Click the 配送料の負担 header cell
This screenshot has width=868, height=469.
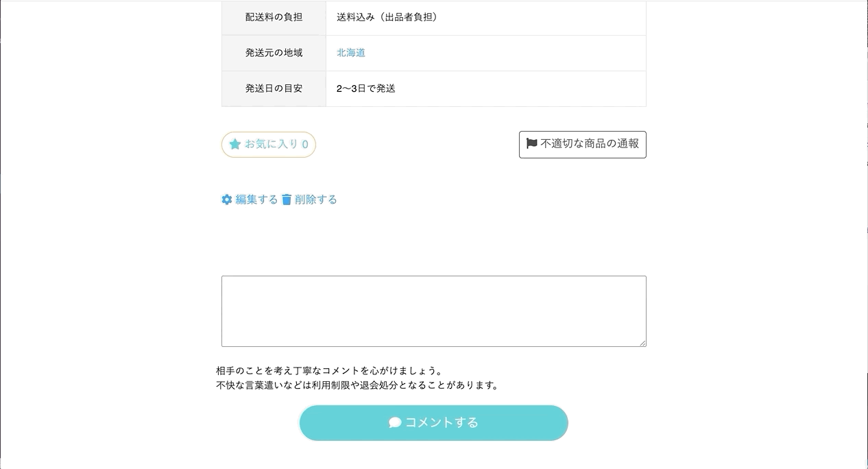(x=274, y=17)
